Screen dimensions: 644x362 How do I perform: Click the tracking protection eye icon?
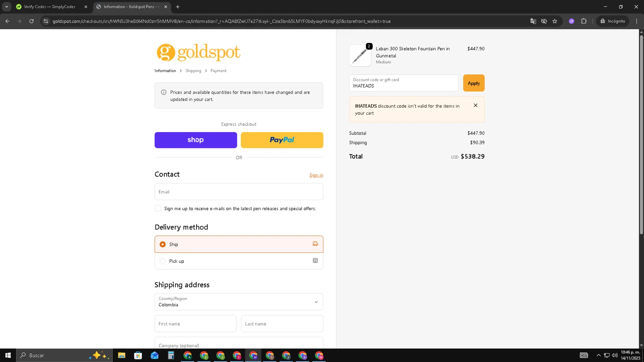[x=544, y=21]
